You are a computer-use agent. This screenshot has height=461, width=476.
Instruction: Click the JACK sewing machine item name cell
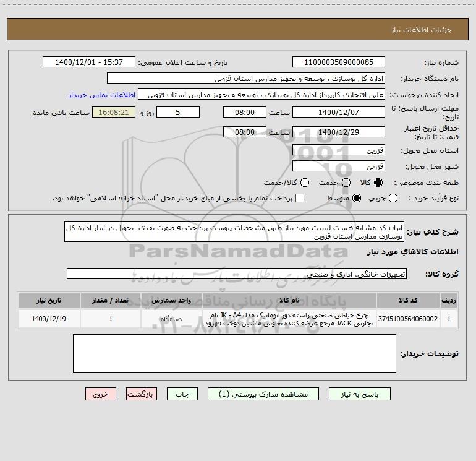click(289, 319)
